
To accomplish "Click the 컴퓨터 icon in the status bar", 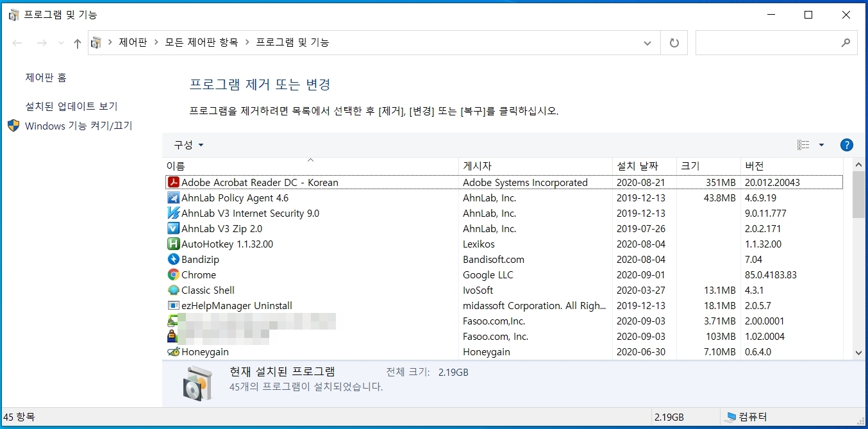I will (730, 417).
